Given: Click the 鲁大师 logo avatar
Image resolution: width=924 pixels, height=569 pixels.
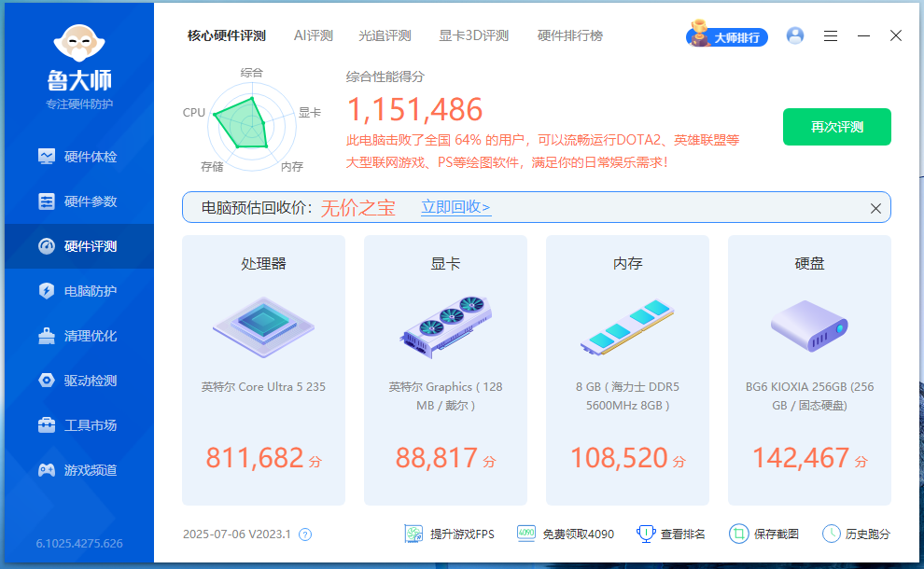Looking at the screenshot, I should click(79, 44).
